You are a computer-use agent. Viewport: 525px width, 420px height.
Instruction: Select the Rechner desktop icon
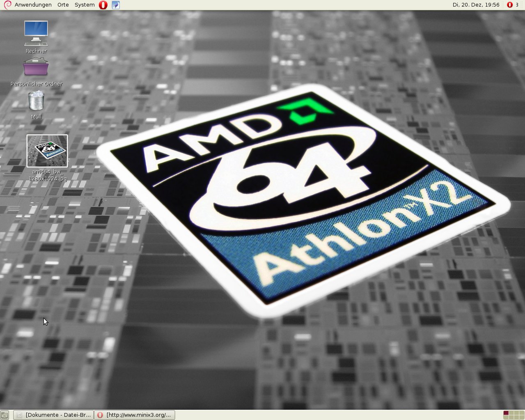point(36,33)
